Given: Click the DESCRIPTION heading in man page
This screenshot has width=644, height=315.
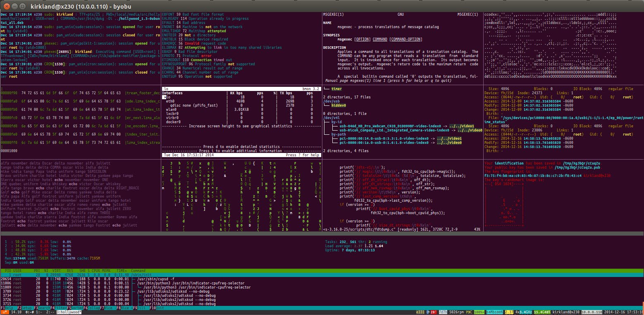Looking at the screenshot, I should tap(335, 48).
